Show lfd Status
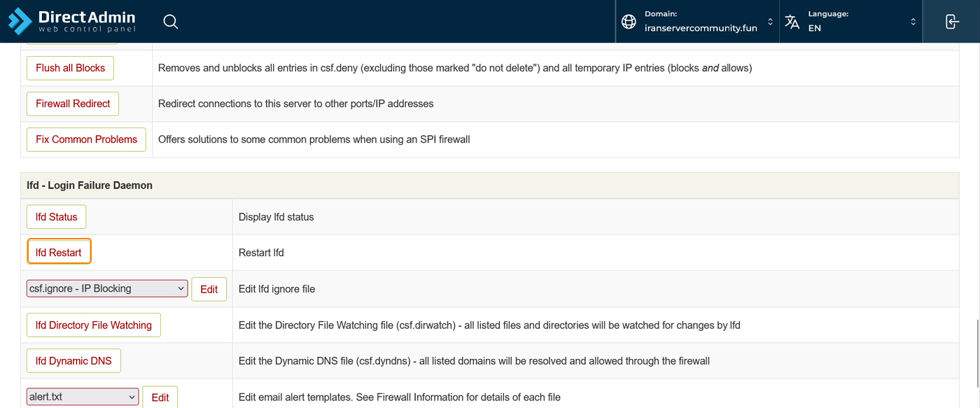Viewport: 980px width, 408px height. [56, 217]
